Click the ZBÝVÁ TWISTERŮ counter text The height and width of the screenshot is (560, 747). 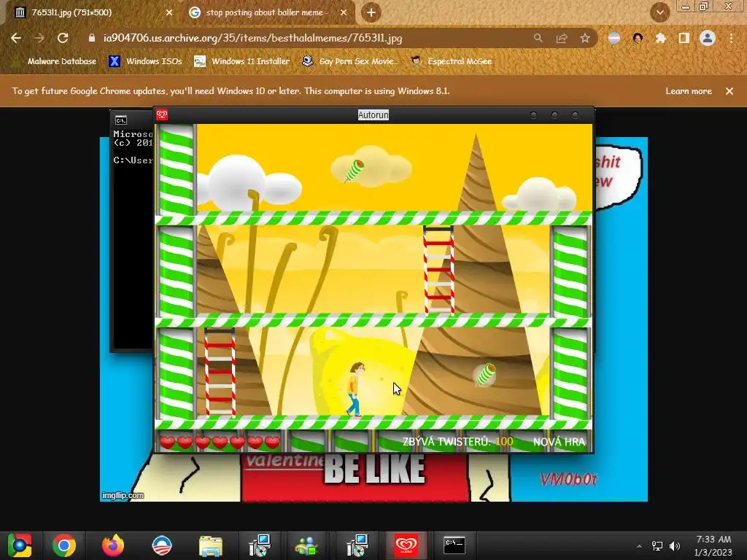(x=457, y=442)
